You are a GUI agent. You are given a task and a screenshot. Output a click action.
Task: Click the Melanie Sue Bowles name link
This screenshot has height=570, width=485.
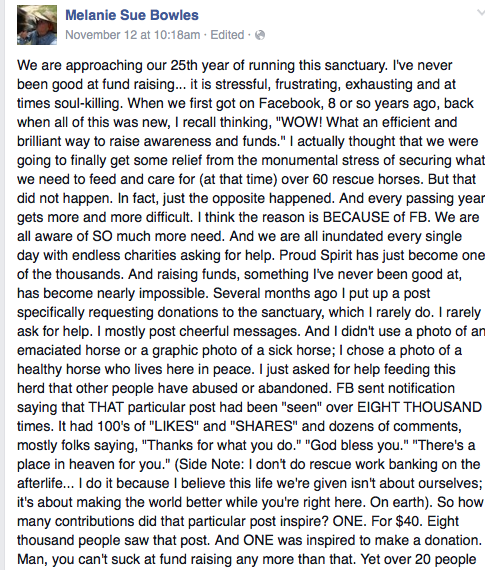132,15
